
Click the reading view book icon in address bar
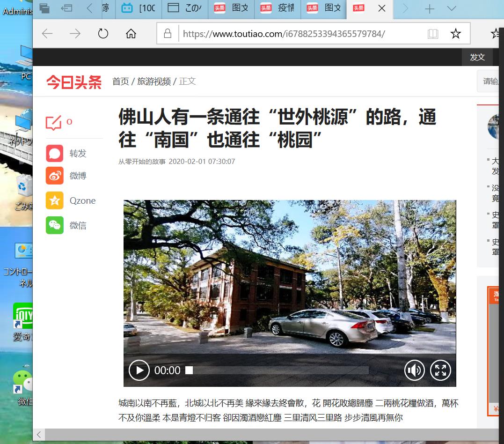(x=433, y=33)
